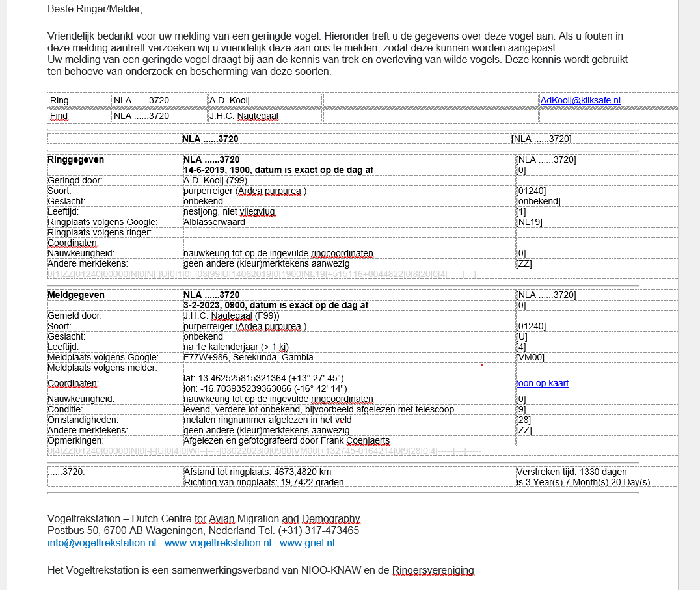Open the "toon op kaart" map link
The height and width of the screenshot is (590, 700).
click(x=542, y=383)
